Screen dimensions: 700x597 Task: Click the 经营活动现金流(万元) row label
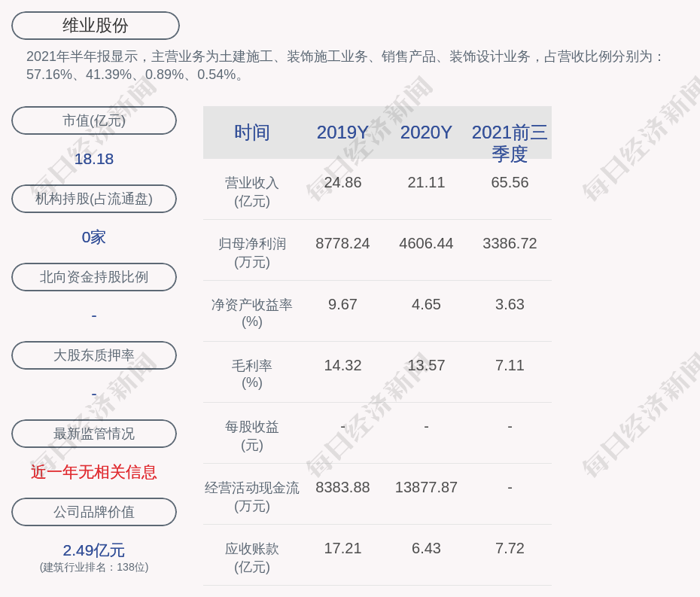coord(252,497)
